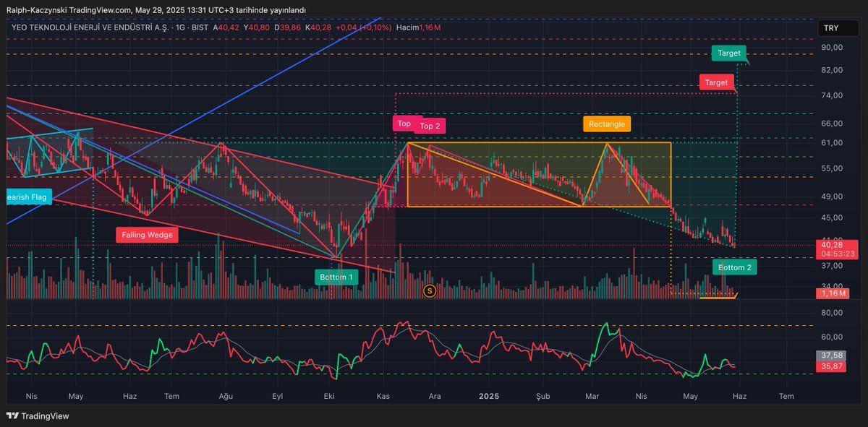
Task: Click the 80,00 level on indicator axis
Action: [832, 313]
